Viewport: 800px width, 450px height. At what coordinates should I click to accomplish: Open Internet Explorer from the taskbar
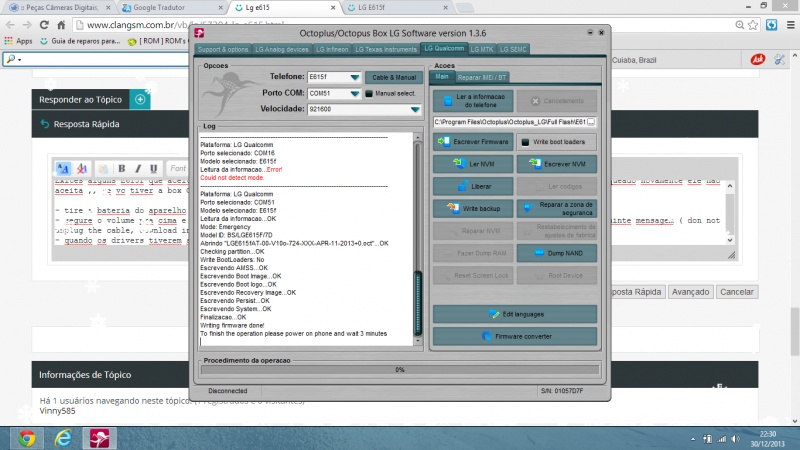coord(63,438)
